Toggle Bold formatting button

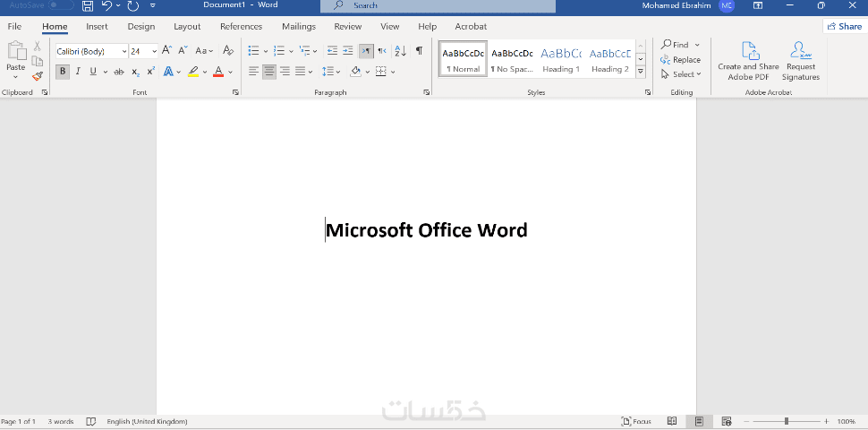coord(63,72)
